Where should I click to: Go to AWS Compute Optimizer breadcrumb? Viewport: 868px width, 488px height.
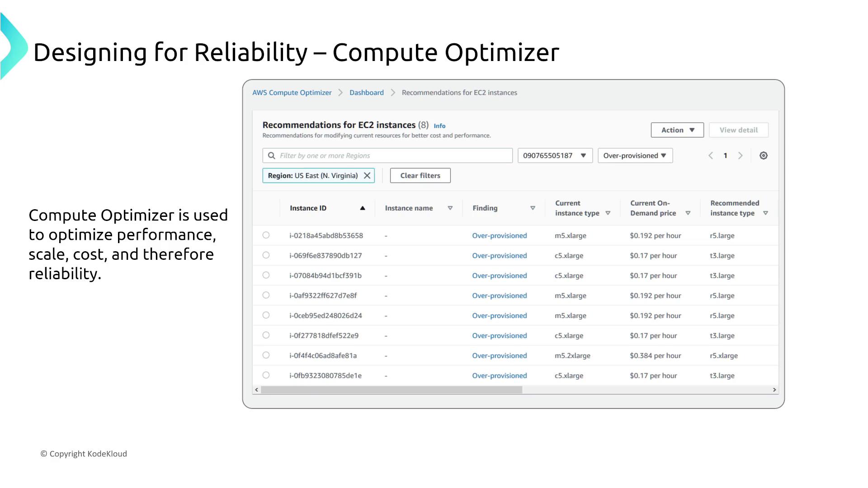(292, 93)
